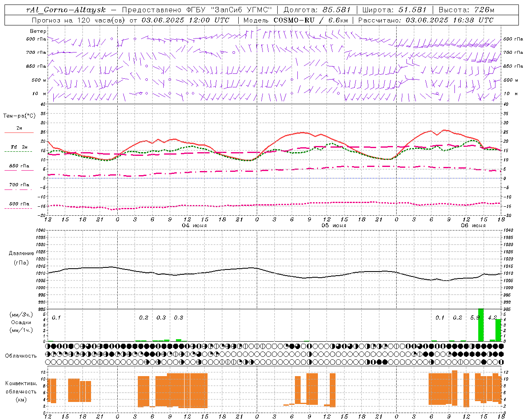Click the 10 м wind level label
Image resolution: width=525 pixels, height=420 pixels.
[39, 94]
